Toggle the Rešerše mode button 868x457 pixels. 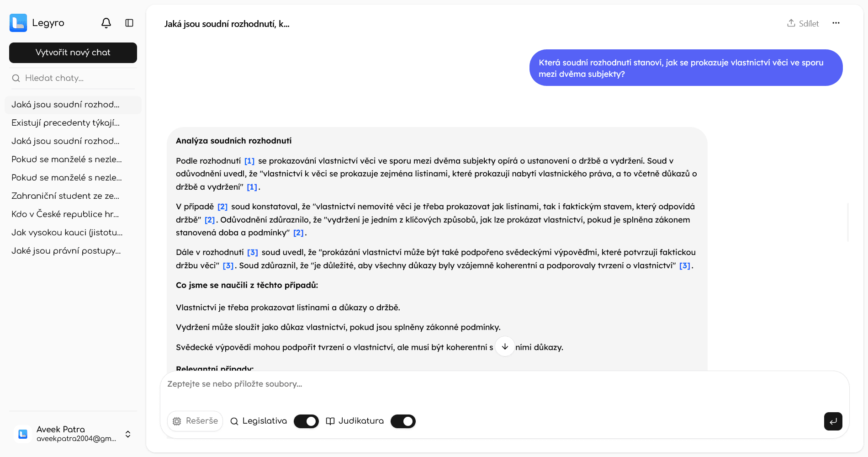195,421
